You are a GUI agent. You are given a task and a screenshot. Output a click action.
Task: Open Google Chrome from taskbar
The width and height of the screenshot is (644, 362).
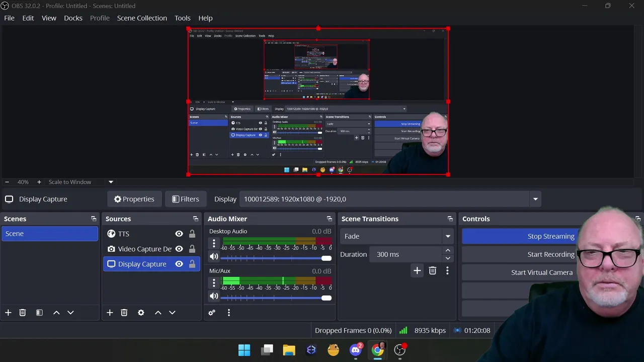pos(378,350)
